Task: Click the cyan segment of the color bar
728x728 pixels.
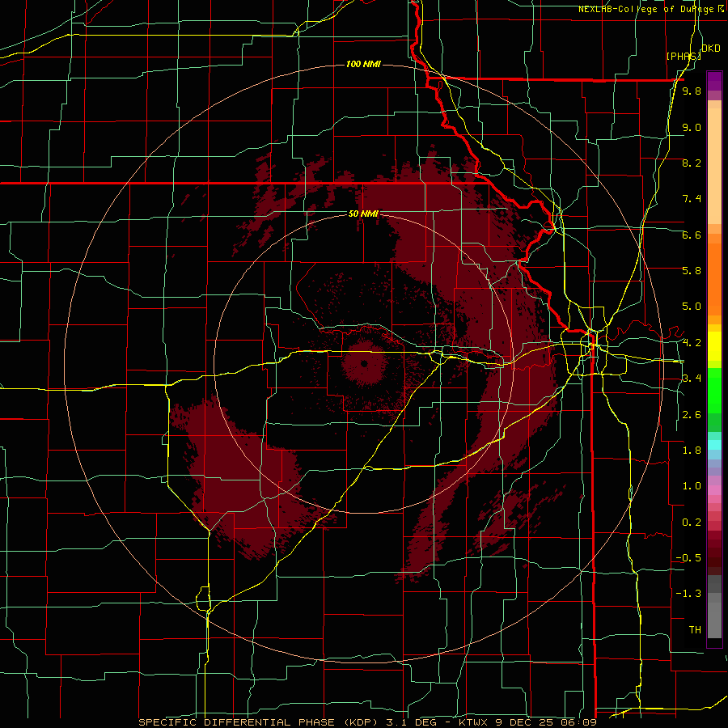Action: click(714, 444)
